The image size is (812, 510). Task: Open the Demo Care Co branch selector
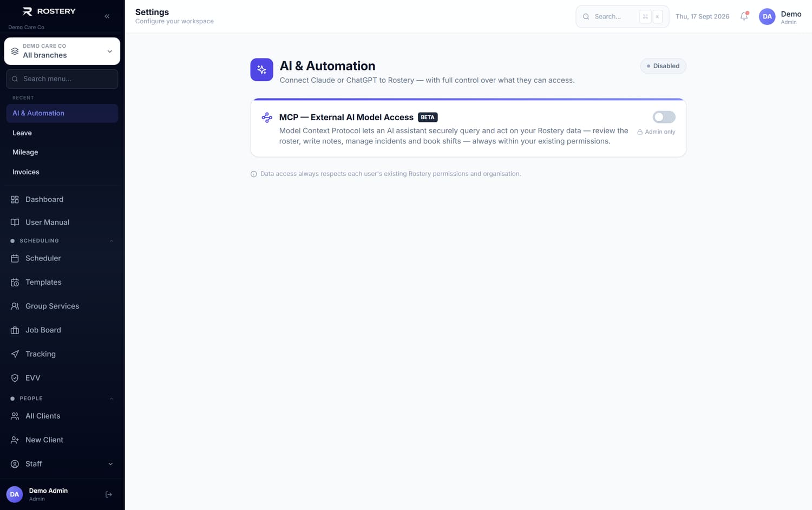(62, 51)
